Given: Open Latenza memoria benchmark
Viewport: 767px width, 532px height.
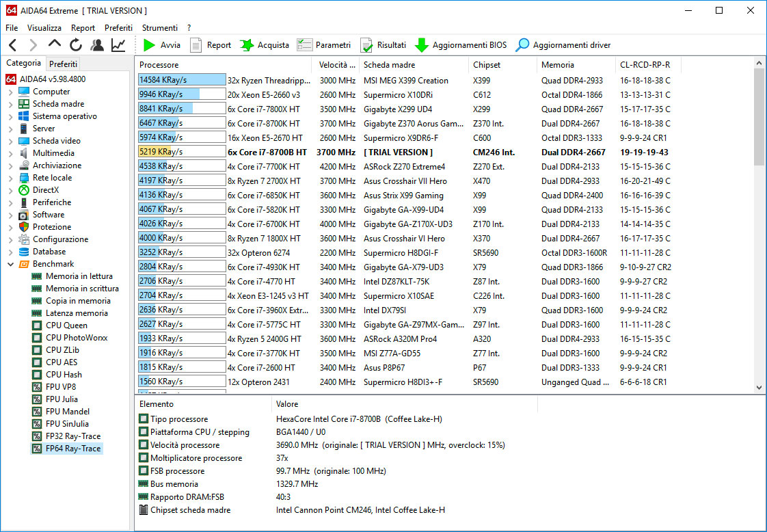Looking at the screenshot, I should [x=77, y=312].
